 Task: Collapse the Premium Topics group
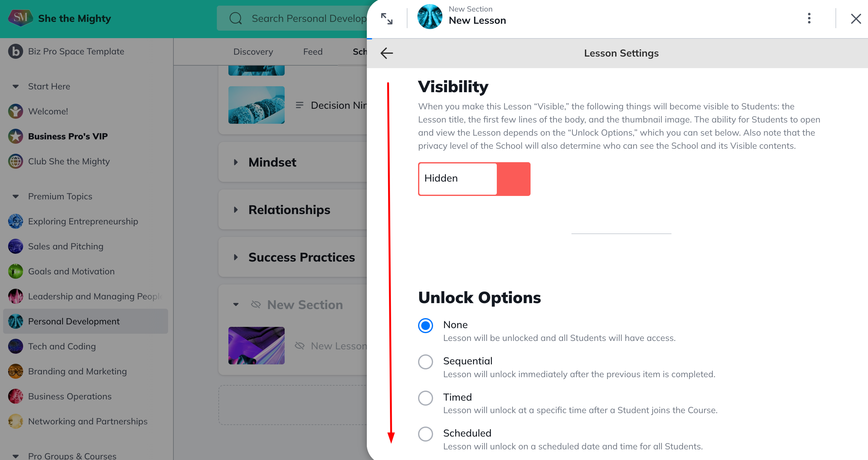point(16,197)
